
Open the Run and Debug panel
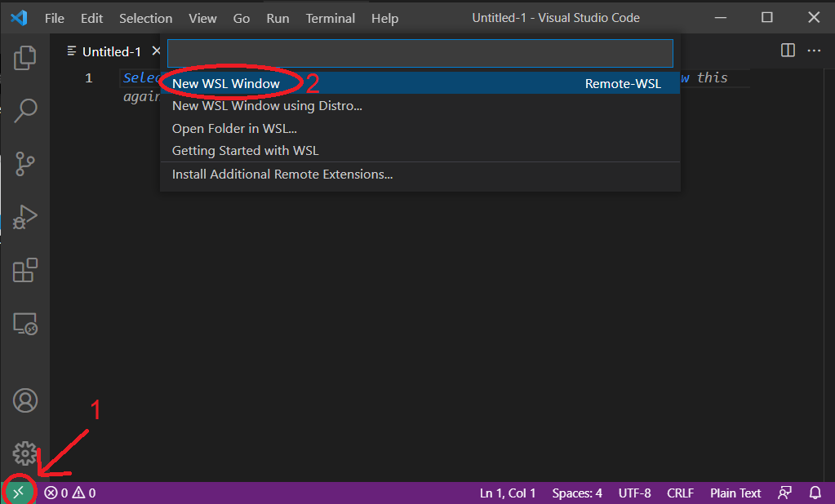24,217
